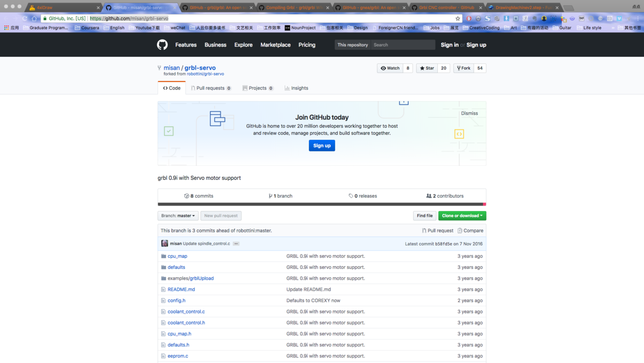Open the GitHub Octocat logo home link
Viewport: 644px width, 363px height.
[x=162, y=45]
